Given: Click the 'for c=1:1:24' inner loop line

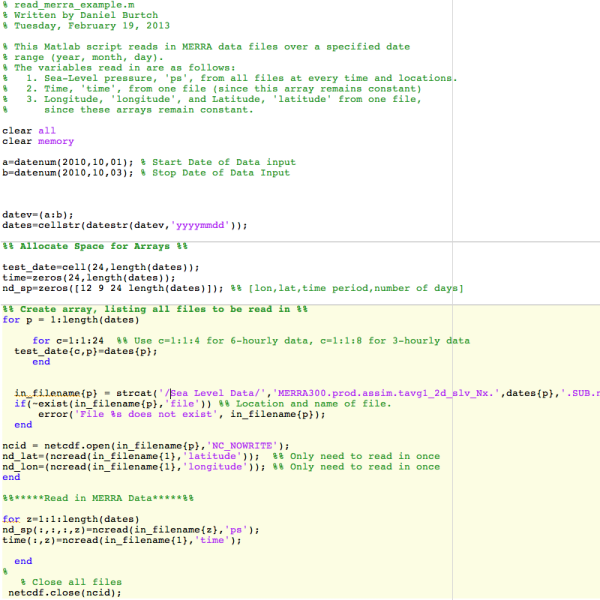Looking at the screenshot, I should pyautogui.click(x=70, y=341).
